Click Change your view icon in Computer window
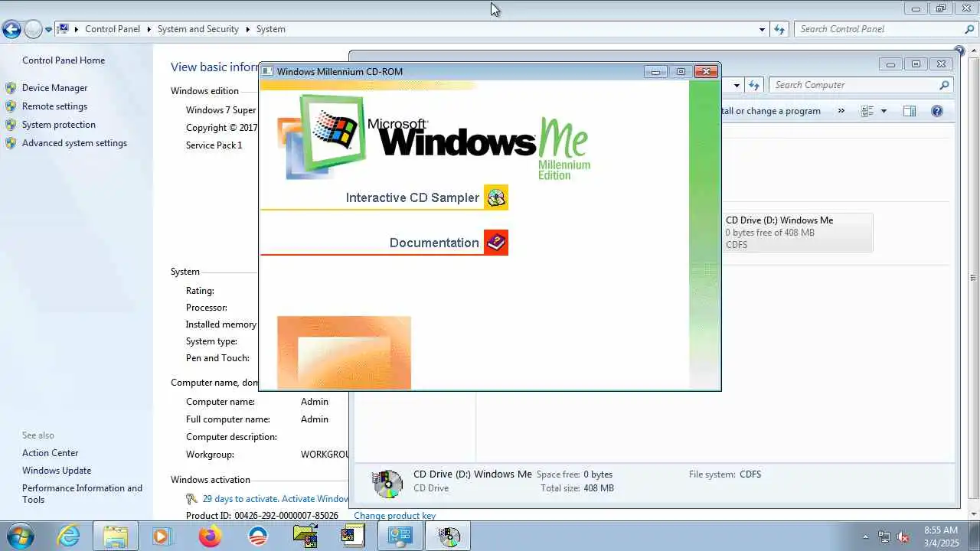Viewport: 980px width, 551px height. point(867,111)
